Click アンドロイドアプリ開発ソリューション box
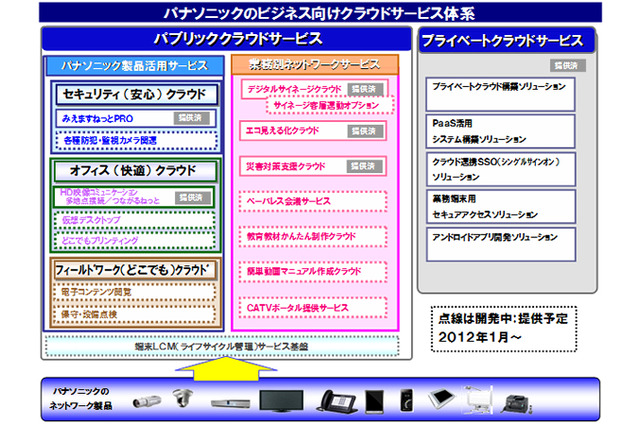This screenshot has width=640, height=426. tap(501, 244)
